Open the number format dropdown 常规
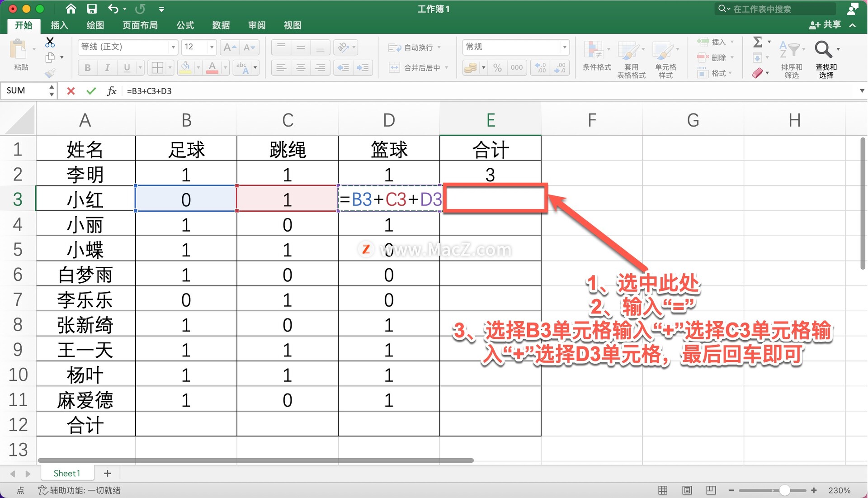 [x=564, y=47]
